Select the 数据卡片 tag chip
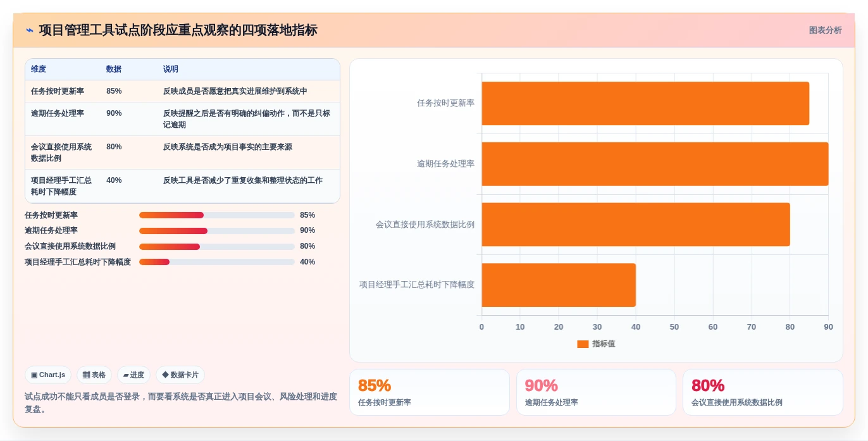 click(180, 375)
